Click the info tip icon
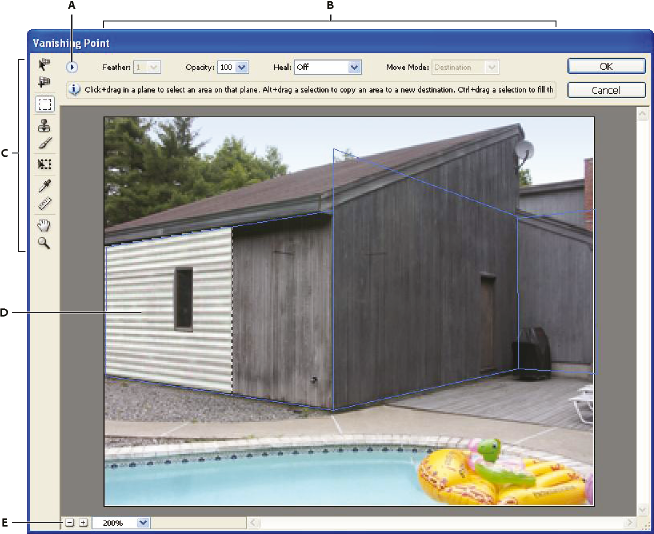Screen dimensions: 654x534 click(74, 90)
